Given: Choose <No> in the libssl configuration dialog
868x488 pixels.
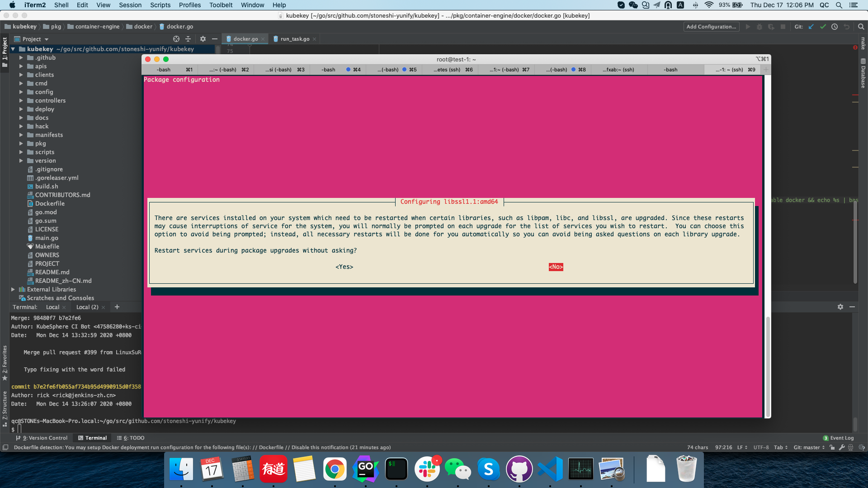Looking at the screenshot, I should (556, 267).
